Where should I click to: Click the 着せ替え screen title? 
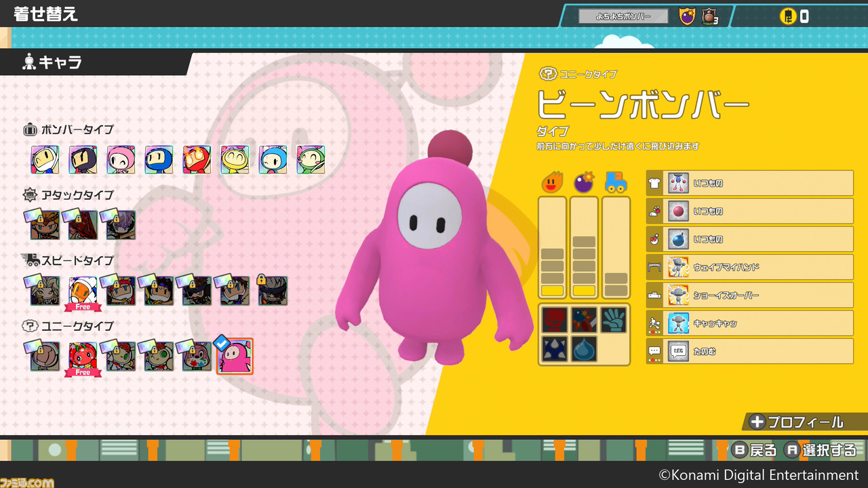[x=46, y=14]
